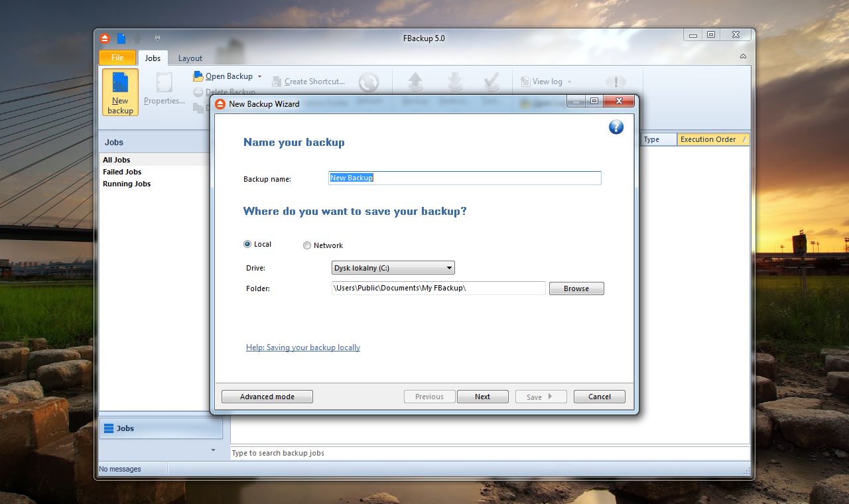The height and width of the screenshot is (504, 849).
Task: Open Help: Saving your backup locally link
Action: tap(303, 347)
